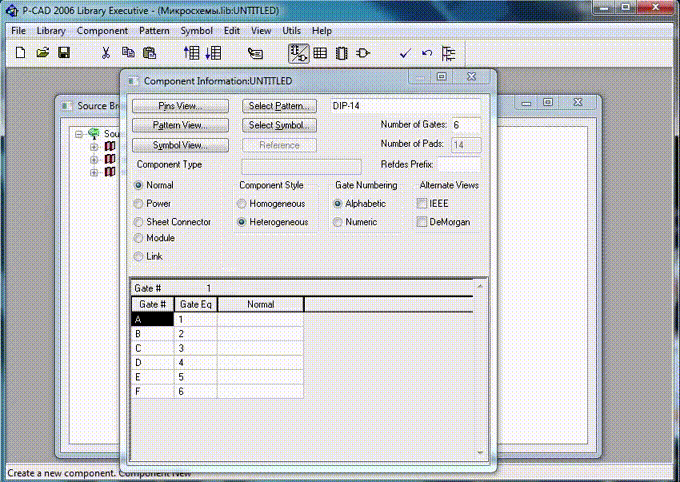Open the Pins view grid icon
Screen dimensions: 680x482
pyautogui.click(x=320, y=53)
